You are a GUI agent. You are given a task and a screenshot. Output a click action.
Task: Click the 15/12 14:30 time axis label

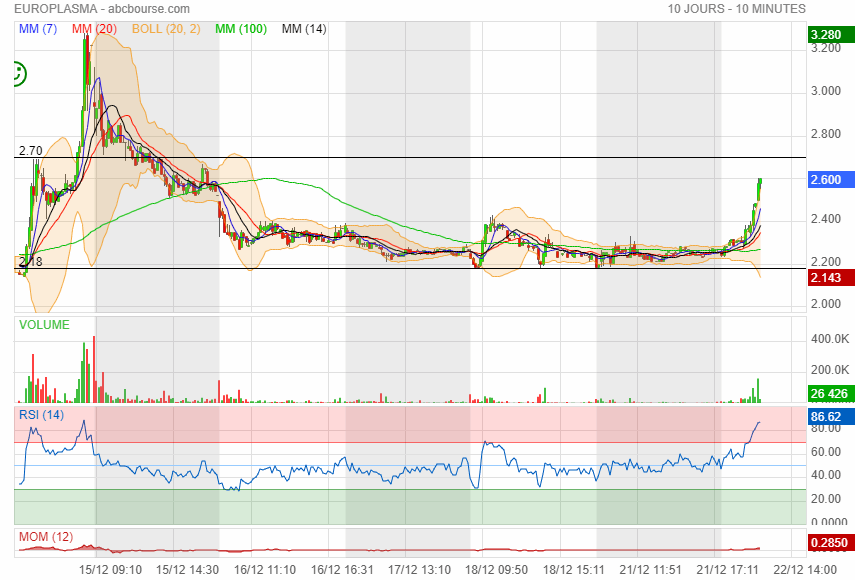[x=188, y=570]
